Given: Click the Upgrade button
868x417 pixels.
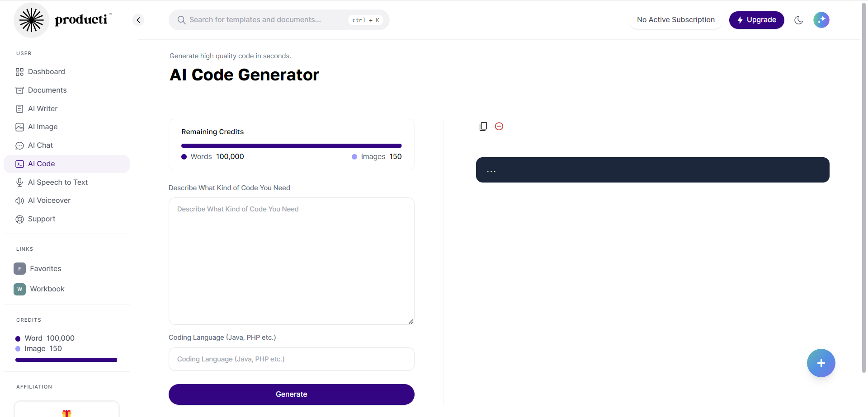Looking at the screenshot, I should (756, 20).
